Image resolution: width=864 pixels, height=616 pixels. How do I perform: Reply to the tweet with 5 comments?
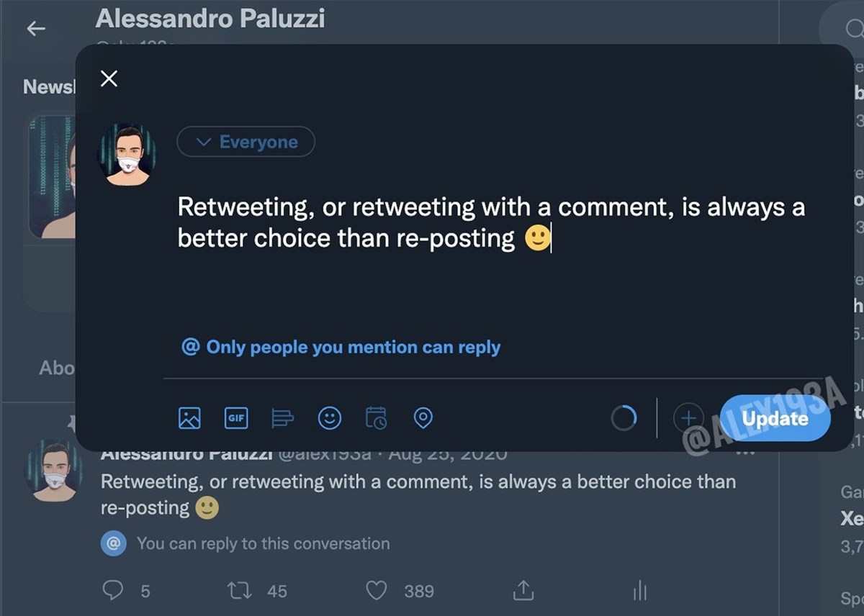pyautogui.click(x=113, y=591)
